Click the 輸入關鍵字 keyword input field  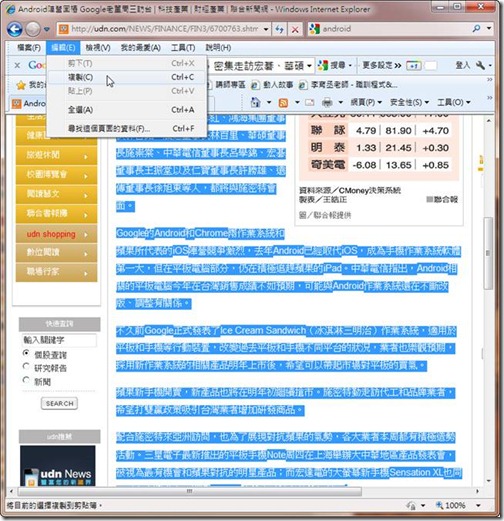coord(59,340)
